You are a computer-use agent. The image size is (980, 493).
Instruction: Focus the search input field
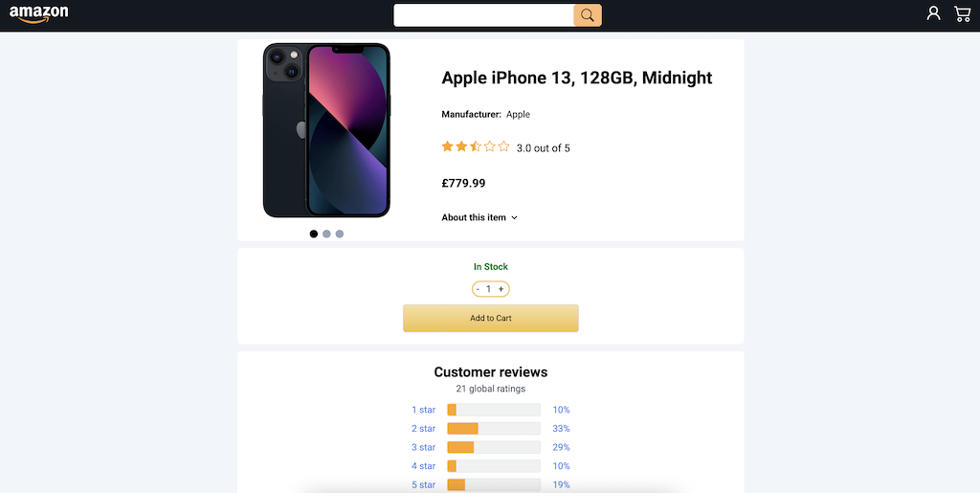483,15
